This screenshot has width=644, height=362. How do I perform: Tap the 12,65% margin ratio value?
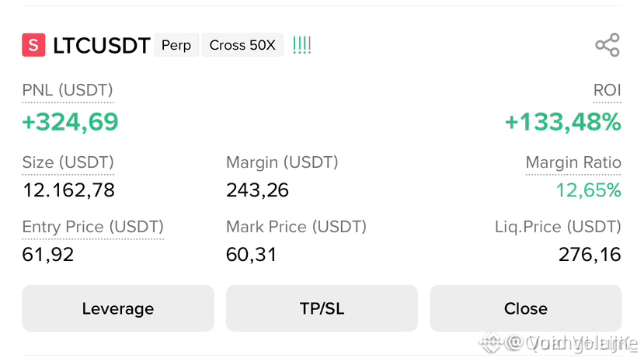pyautogui.click(x=588, y=190)
